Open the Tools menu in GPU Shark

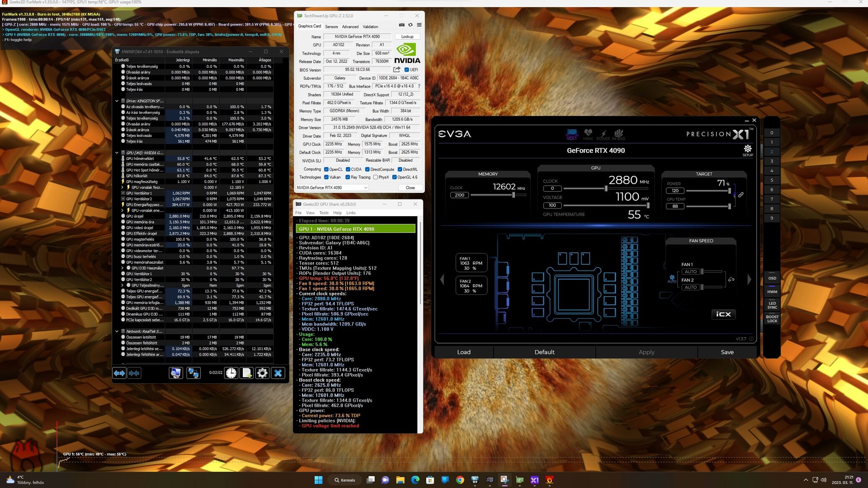pos(324,213)
